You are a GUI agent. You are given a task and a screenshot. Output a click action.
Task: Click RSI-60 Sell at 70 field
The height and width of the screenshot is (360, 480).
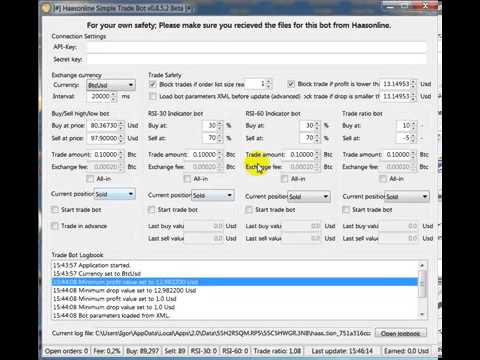310,138
